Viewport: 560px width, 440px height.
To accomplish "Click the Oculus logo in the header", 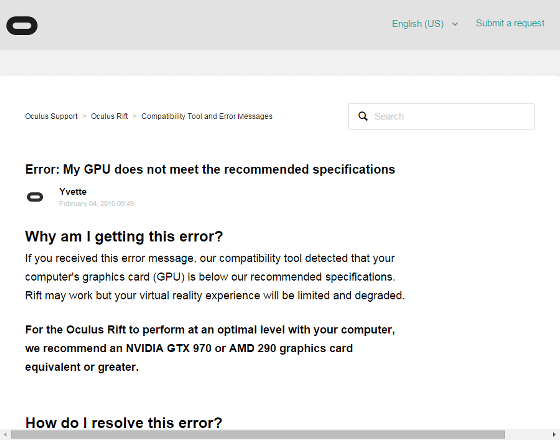I will coord(22,25).
